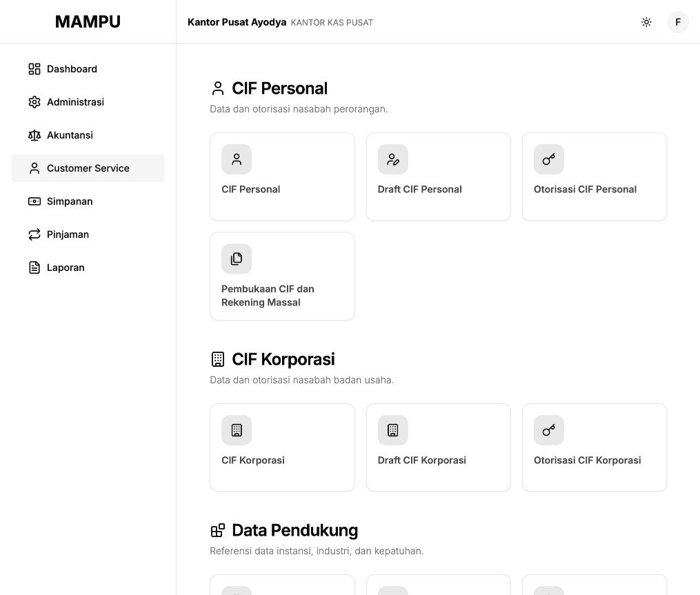Screen dimensions: 700x595
Task: Toggle the theme with the sun icon
Action: click(x=646, y=22)
